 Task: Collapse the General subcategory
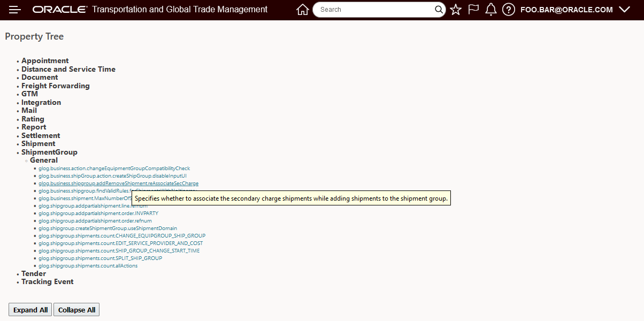[x=44, y=160]
